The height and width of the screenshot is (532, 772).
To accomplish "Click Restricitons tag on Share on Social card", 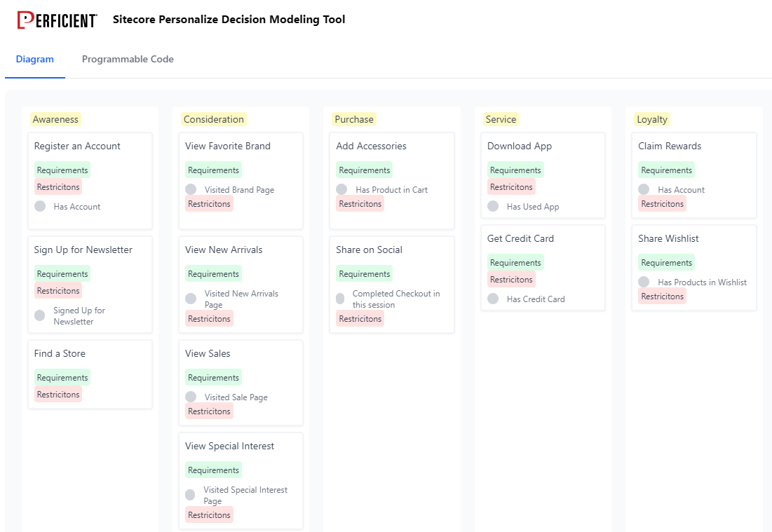I will pyautogui.click(x=360, y=318).
